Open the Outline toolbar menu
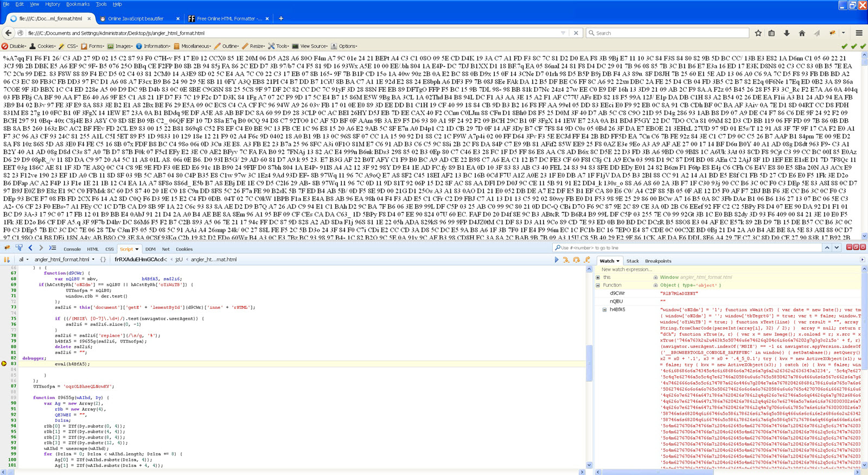The height and width of the screenshot is (475, 868). [227, 46]
